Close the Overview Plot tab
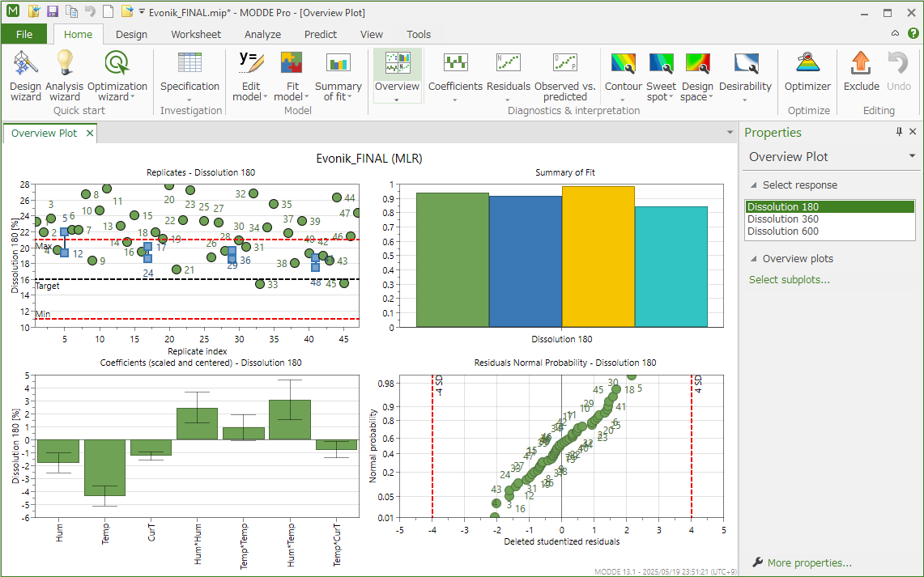924x577 pixels. pyautogui.click(x=90, y=133)
